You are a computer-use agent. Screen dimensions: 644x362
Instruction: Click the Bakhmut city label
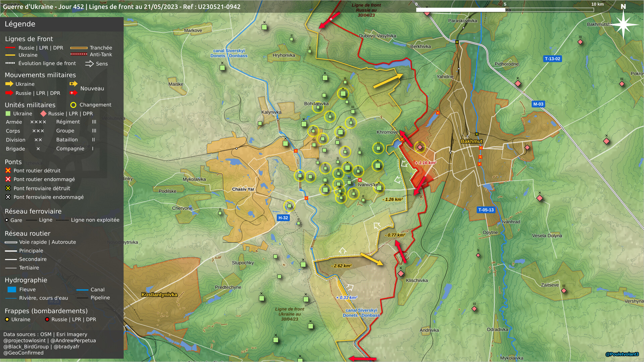pos(472,141)
